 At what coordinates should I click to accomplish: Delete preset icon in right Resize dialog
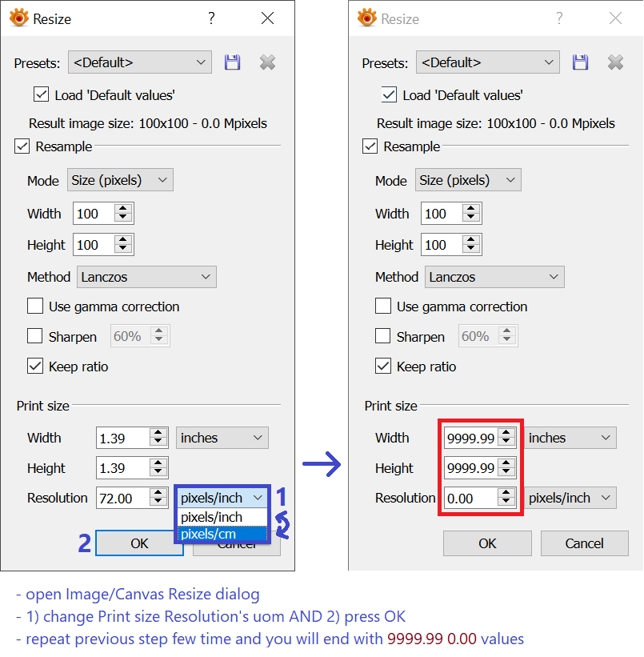point(615,62)
